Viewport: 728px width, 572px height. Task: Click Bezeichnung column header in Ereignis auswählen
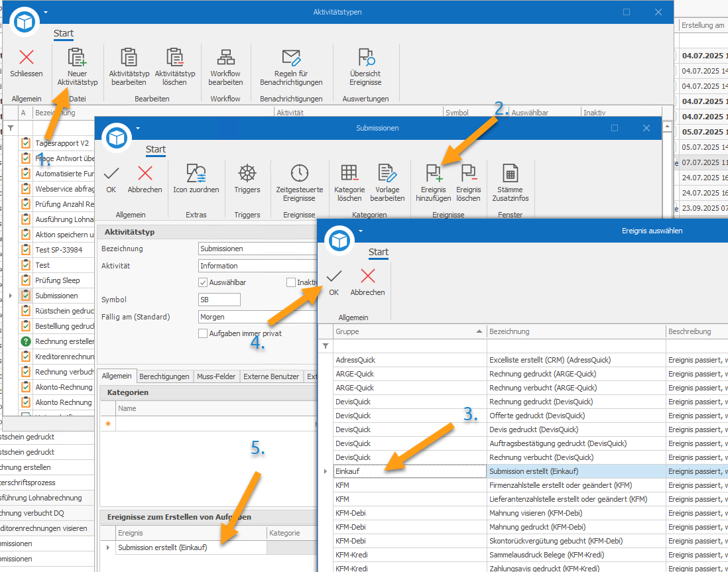coord(576,331)
